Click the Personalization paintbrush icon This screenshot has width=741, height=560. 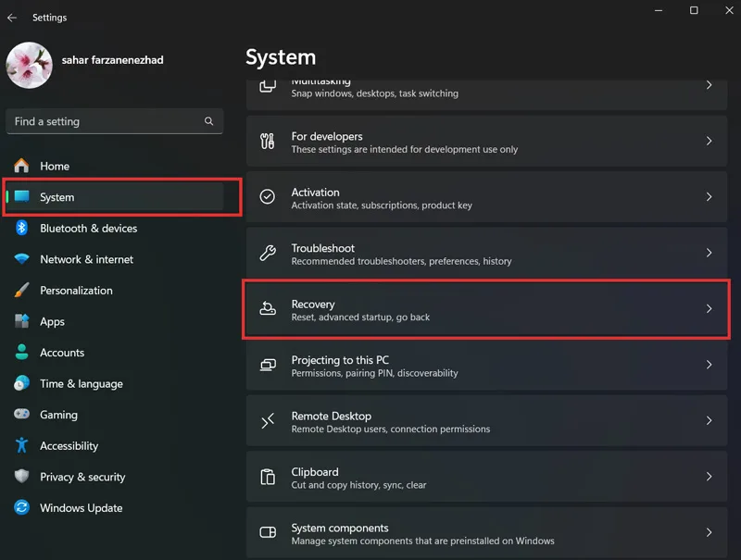tap(21, 290)
